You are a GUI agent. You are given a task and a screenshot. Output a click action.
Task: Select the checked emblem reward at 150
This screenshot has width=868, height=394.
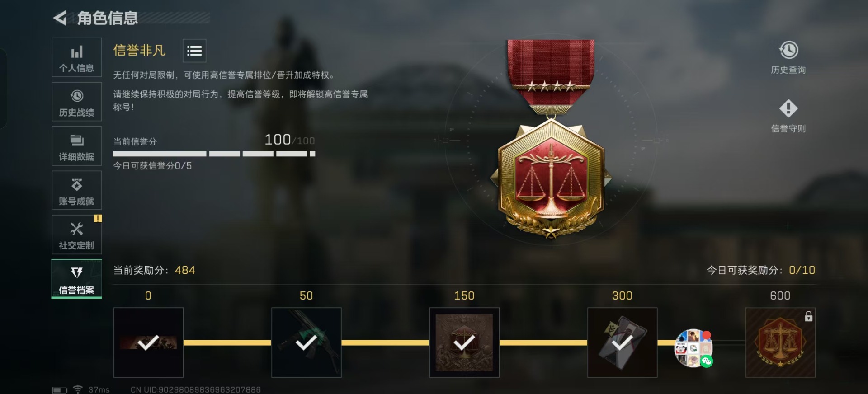[464, 342]
